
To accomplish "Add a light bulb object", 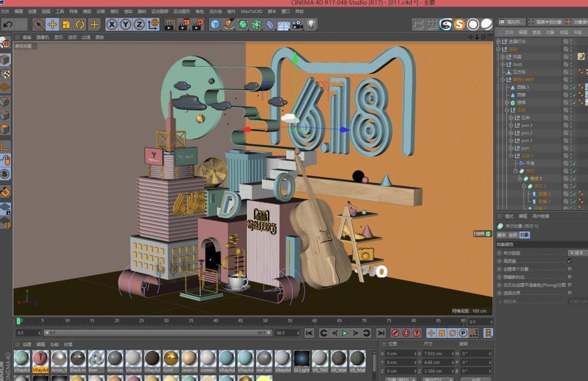I will click(x=311, y=25).
